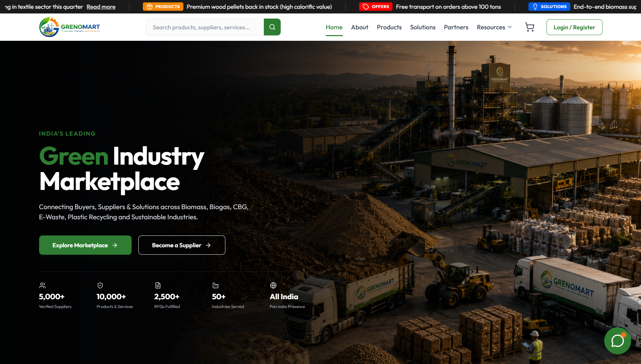Go to the Home nav item
Image resolution: width=641 pixels, height=364 pixels.
point(334,27)
